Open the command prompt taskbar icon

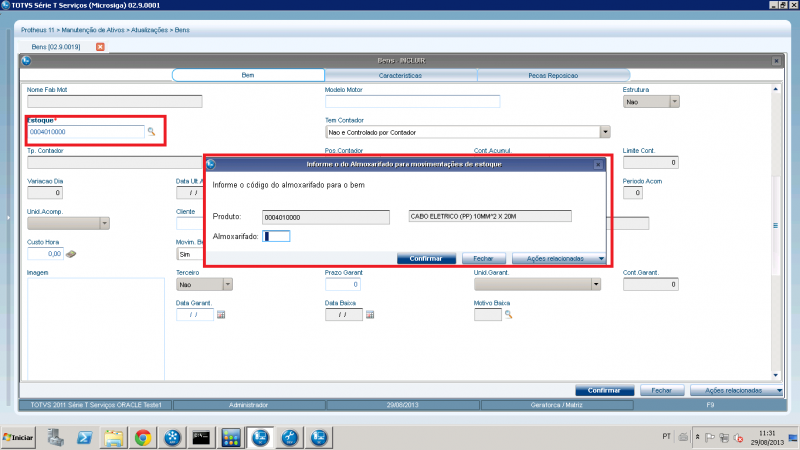click(201, 437)
